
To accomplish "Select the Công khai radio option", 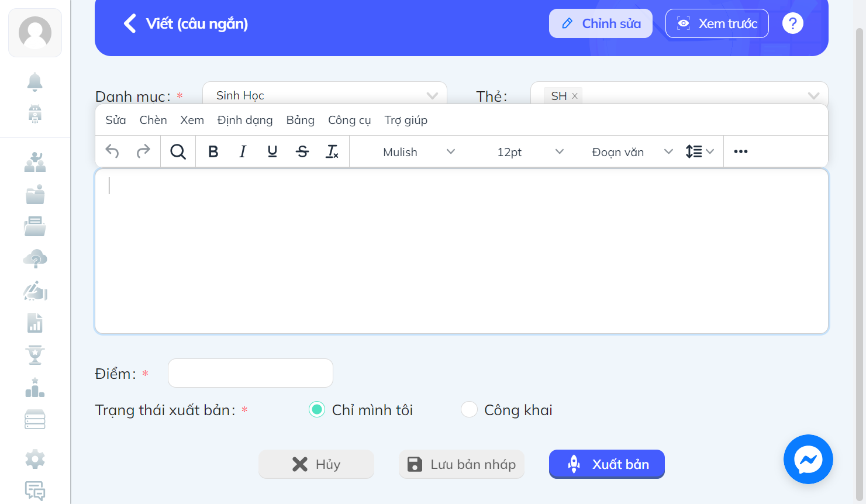I will [x=470, y=410].
